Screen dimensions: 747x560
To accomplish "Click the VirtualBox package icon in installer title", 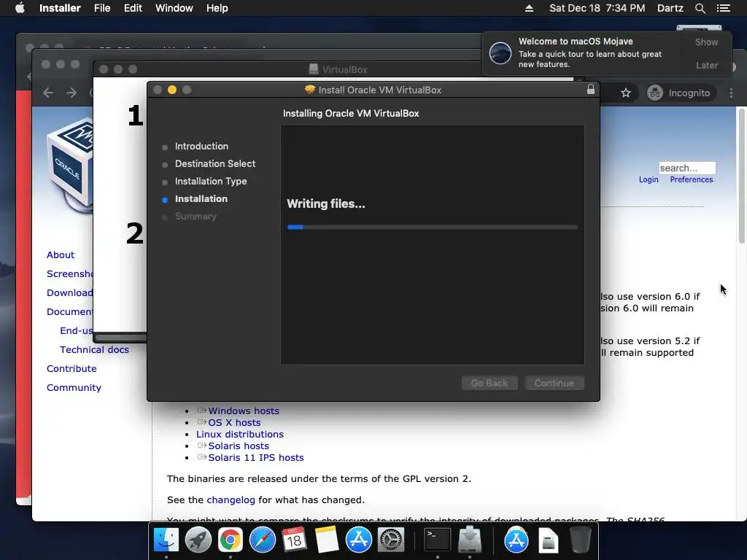I will [310, 90].
